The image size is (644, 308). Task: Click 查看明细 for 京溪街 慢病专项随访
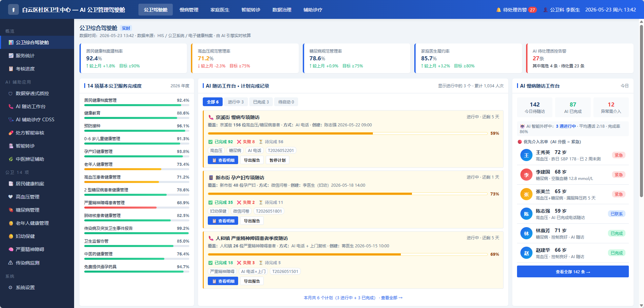[x=223, y=160]
